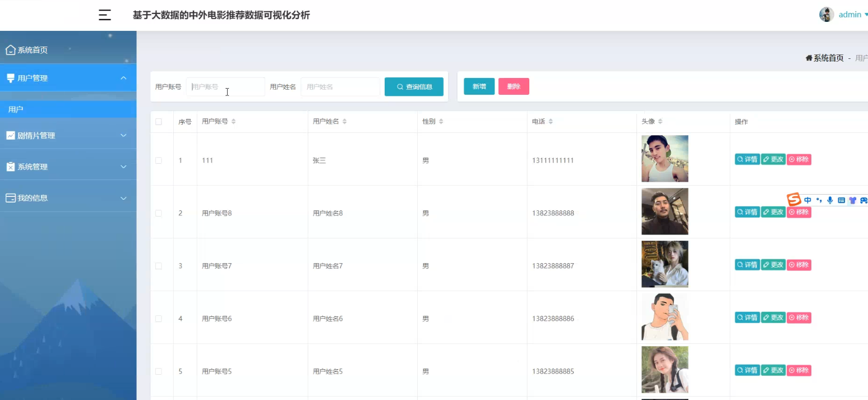Click the Sogou microphone voice icon

click(x=830, y=200)
